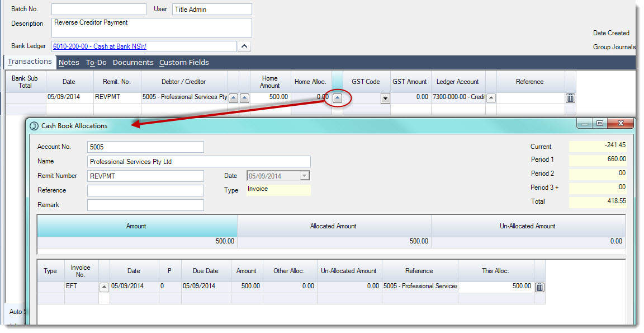Image resolution: width=644 pixels, height=333 pixels.
Task: Click the Due Date cell 05/09/2014
Action: pos(206,287)
